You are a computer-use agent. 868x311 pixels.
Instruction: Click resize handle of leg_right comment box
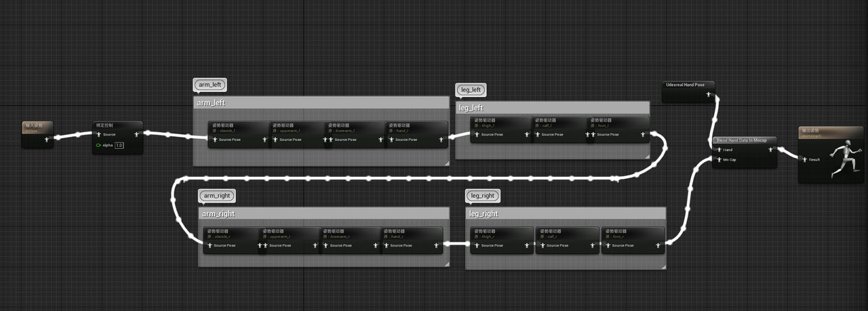coord(663,266)
